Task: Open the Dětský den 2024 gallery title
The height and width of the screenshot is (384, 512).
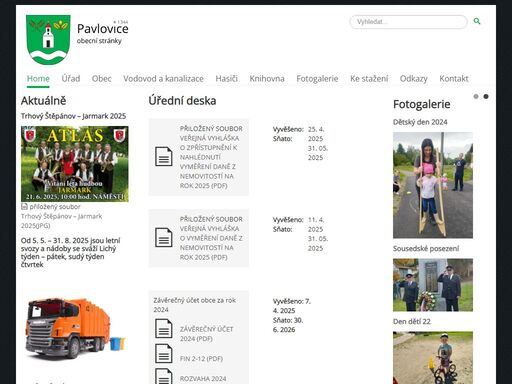Action: [x=420, y=122]
